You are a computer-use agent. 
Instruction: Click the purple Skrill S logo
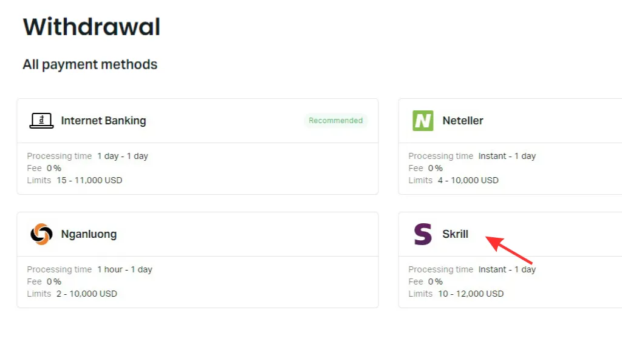tap(422, 234)
